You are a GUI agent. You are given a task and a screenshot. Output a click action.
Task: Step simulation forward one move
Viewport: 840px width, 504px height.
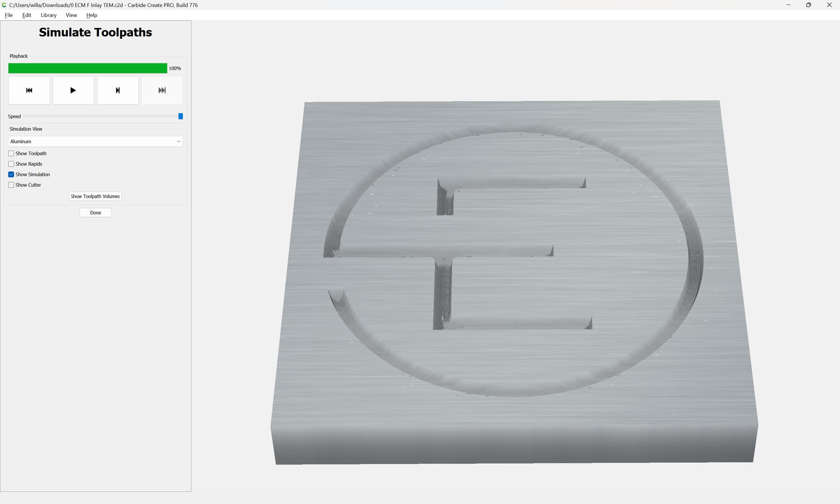pyautogui.click(x=117, y=91)
